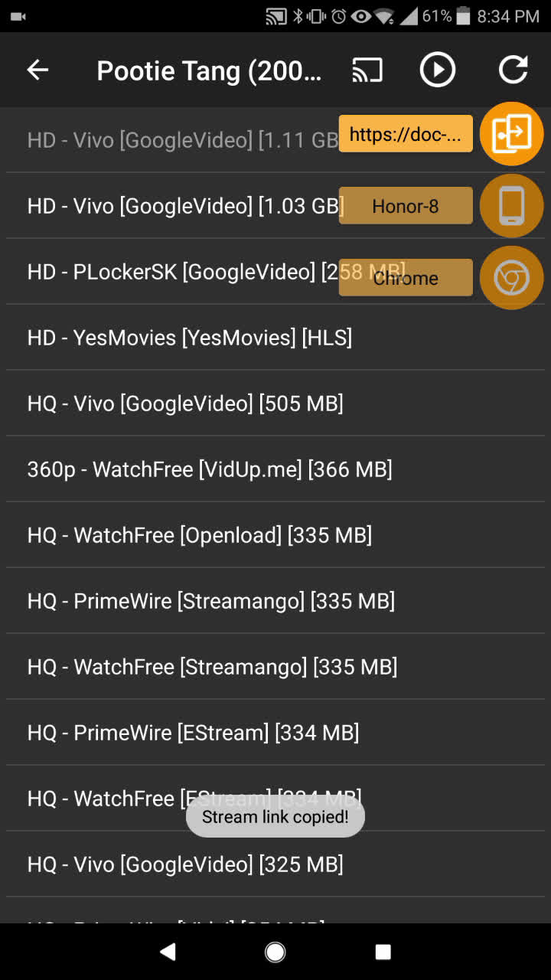Tap the Android recent apps square button
Image resolution: width=551 pixels, height=980 pixels.
pyautogui.click(x=383, y=952)
